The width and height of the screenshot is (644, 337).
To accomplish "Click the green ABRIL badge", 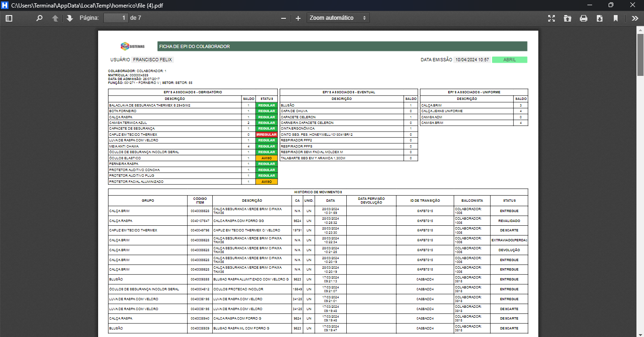I will click(x=510, y=60).
